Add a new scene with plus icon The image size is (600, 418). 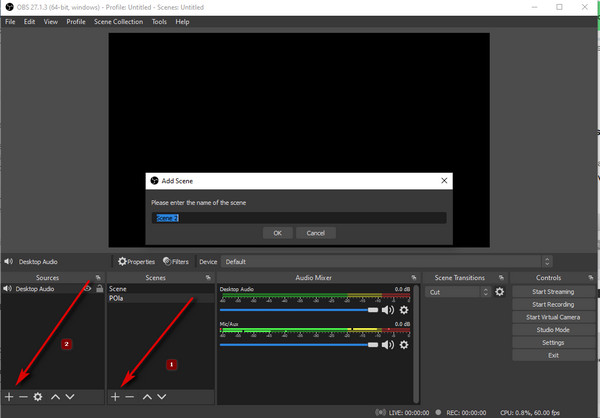(x=115, y=397)
